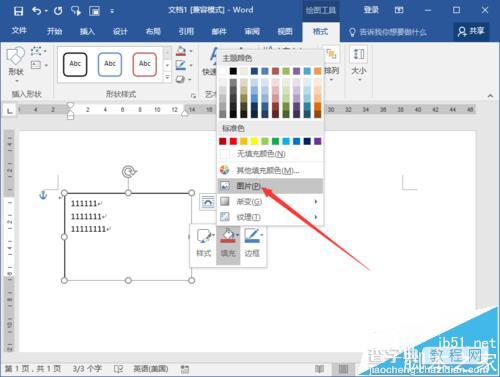Switch to the Layout (布局) tab
Screen dimensions: 500x377
153,32
